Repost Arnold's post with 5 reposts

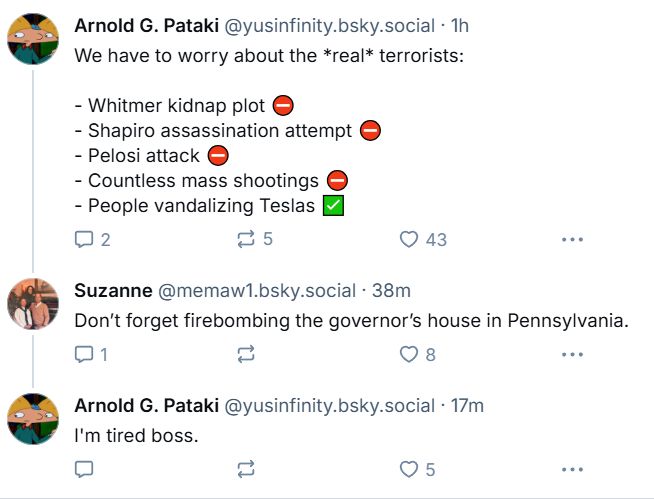[x=254, y=239]
